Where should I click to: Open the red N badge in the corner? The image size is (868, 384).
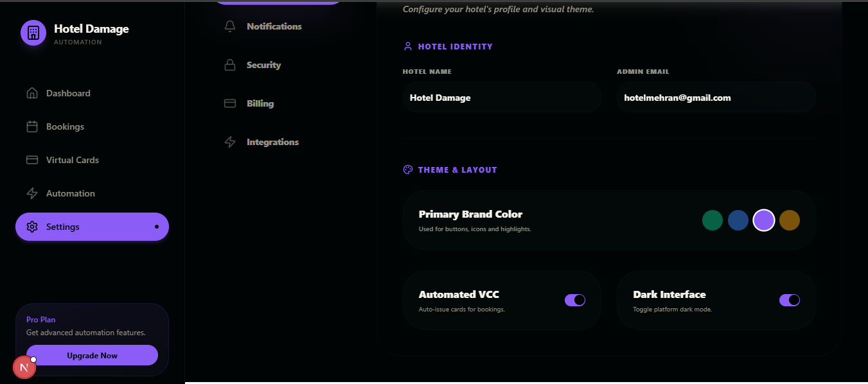click(x=24, y=367)
